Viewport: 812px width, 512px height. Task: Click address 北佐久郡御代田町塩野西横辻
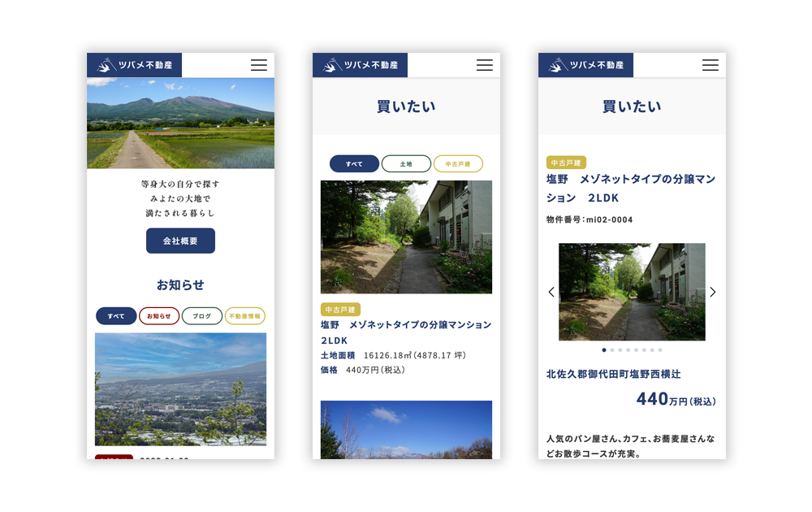(x=614, y=374)
